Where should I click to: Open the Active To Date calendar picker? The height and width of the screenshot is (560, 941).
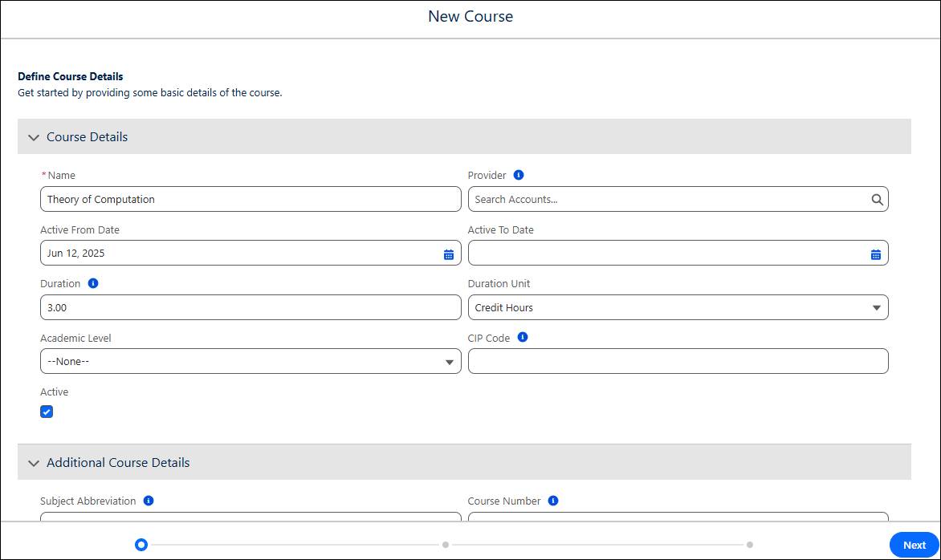point(876,253)
